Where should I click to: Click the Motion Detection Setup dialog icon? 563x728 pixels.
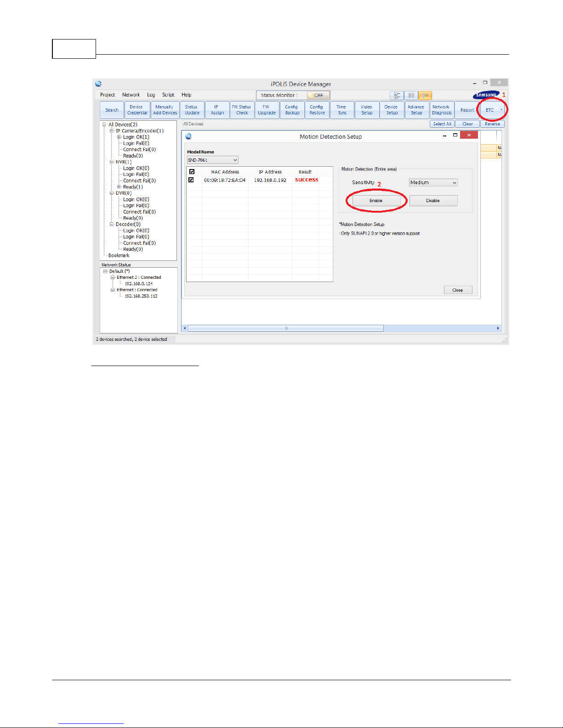(188, 136)
